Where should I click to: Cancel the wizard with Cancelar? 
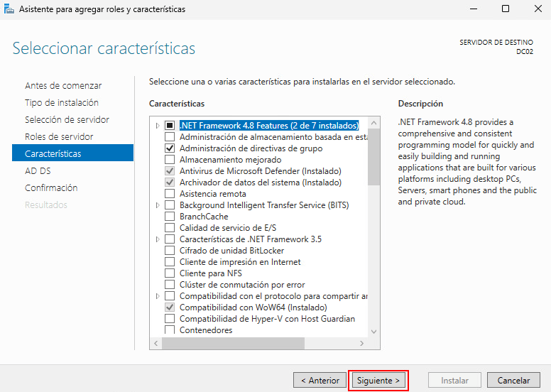pos(513,380)
